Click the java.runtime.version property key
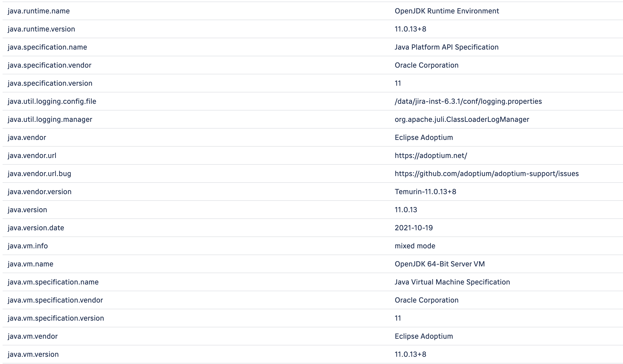 [41, 29]
